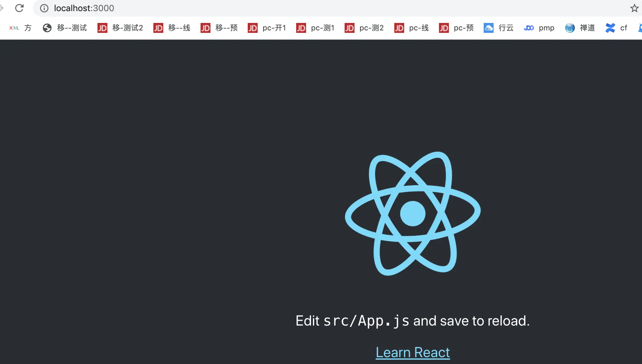The width and height of the screenshot is (642, 364).
Task: Open the 移--预 bookmark
Action: [x=219, y=28]
